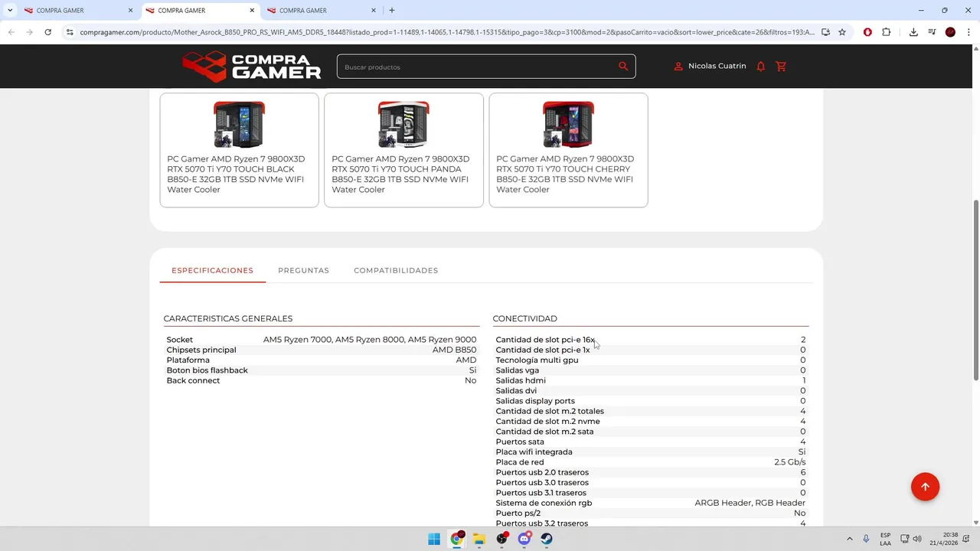Click the user account icon
The image size is (980, 551).
pyautogui.click(x=678, y=67)
